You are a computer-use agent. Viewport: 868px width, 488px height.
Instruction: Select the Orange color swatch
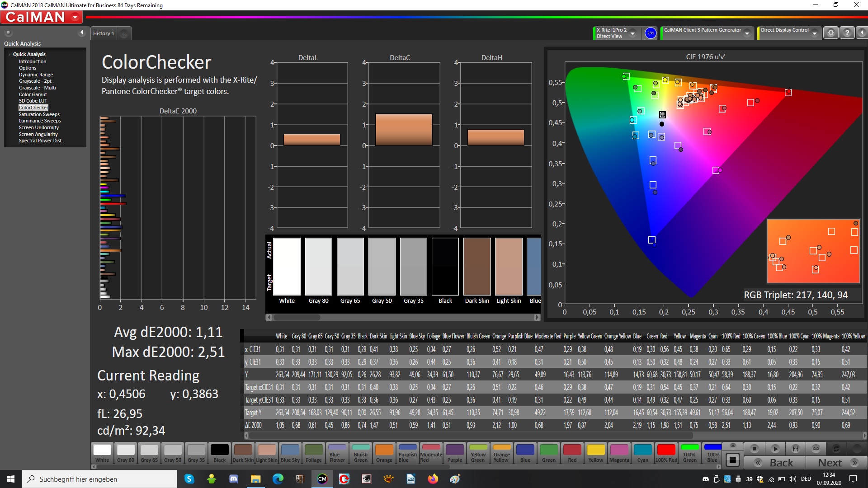(x=384, y=453)
